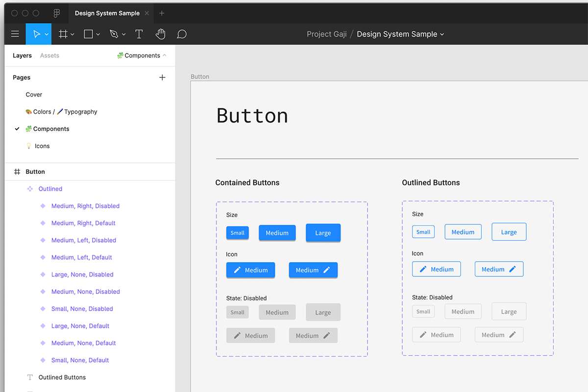The height and width of the screenshot is (392, 588).
Task: Select the Rectangle shape tool
Action: click(x=88, y=34)
